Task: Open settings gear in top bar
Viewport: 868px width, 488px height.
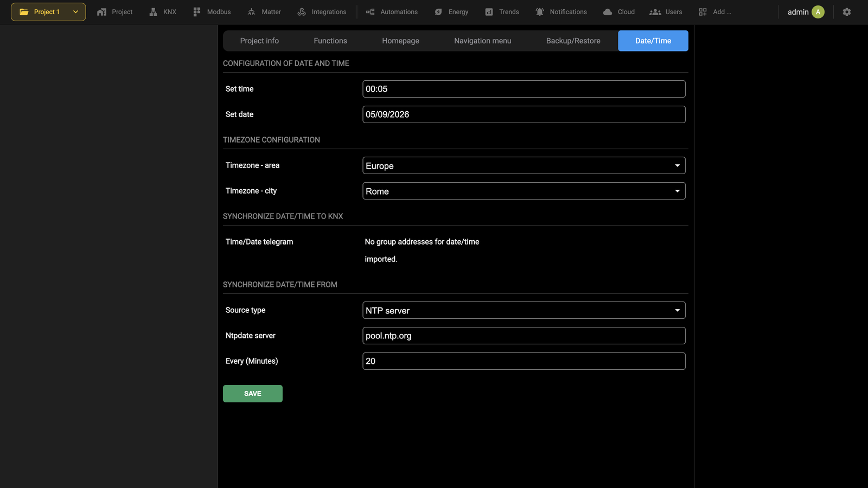Action: pyautogui.click(x=847, y=12)
